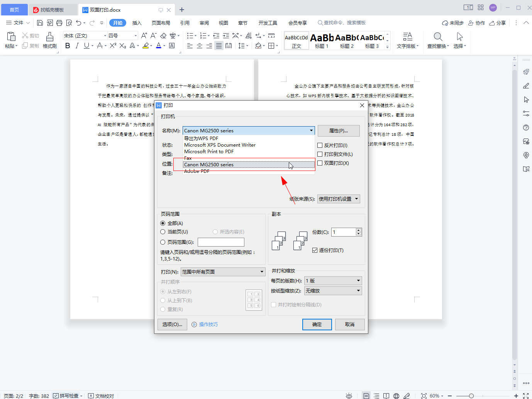Click the Text Layout (文字排版) icon

pyautogui.click(x=408, y=37)
